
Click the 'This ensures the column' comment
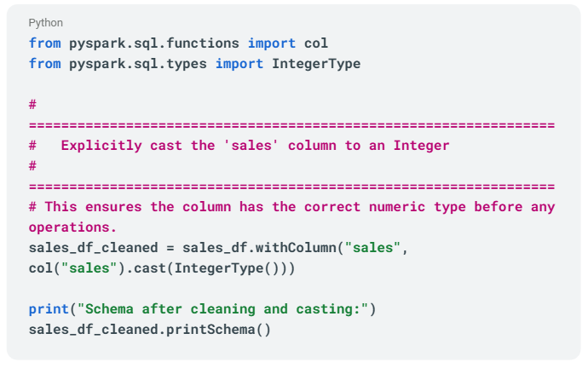click(291, 207)
